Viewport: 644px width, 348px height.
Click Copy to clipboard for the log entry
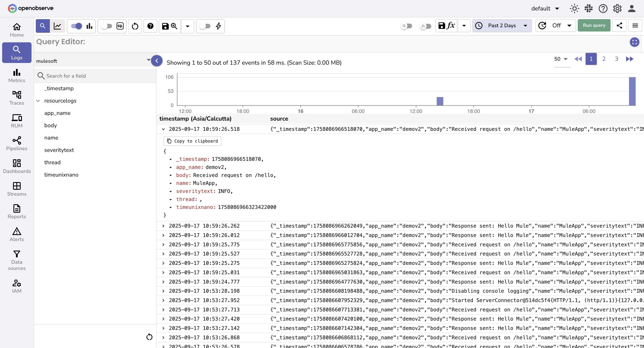coord(192,141)
